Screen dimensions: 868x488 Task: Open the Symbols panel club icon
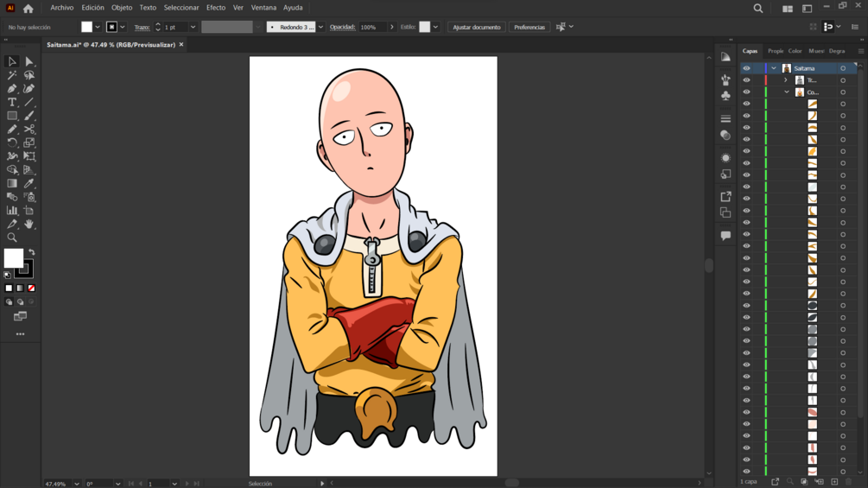tap(725, 96)
